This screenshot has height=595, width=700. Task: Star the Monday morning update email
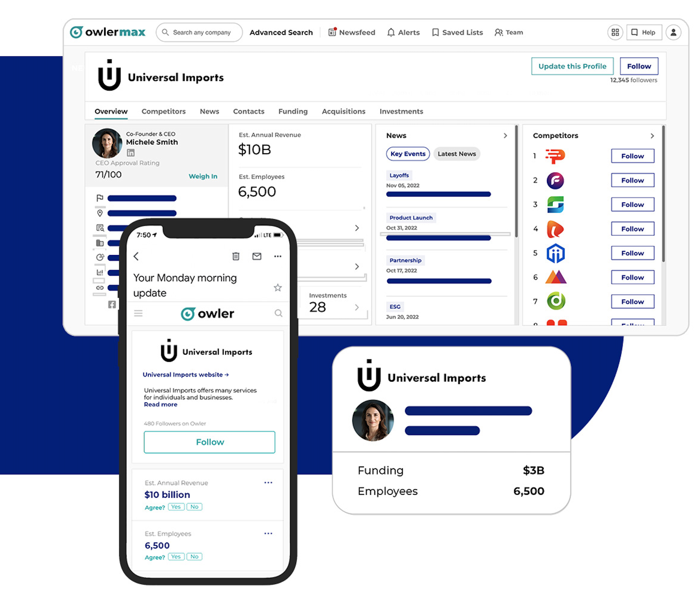click(x=277, y=288)
